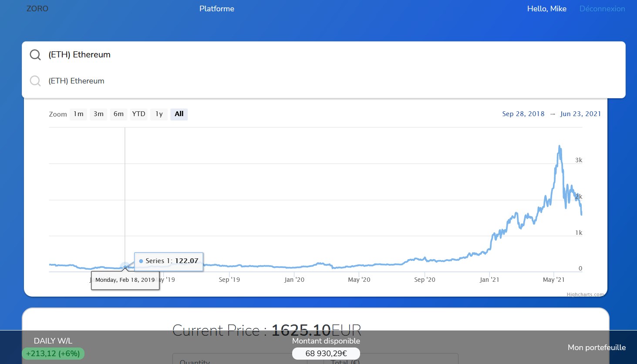Click the magnifier icon beside the suggestion

[x=35, y=81]
